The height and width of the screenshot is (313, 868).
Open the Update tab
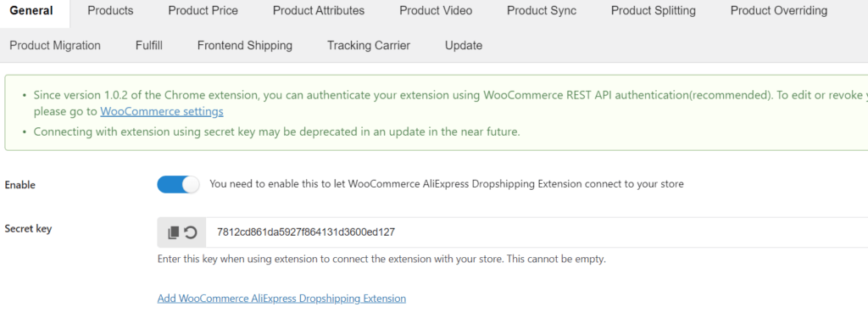464,46
